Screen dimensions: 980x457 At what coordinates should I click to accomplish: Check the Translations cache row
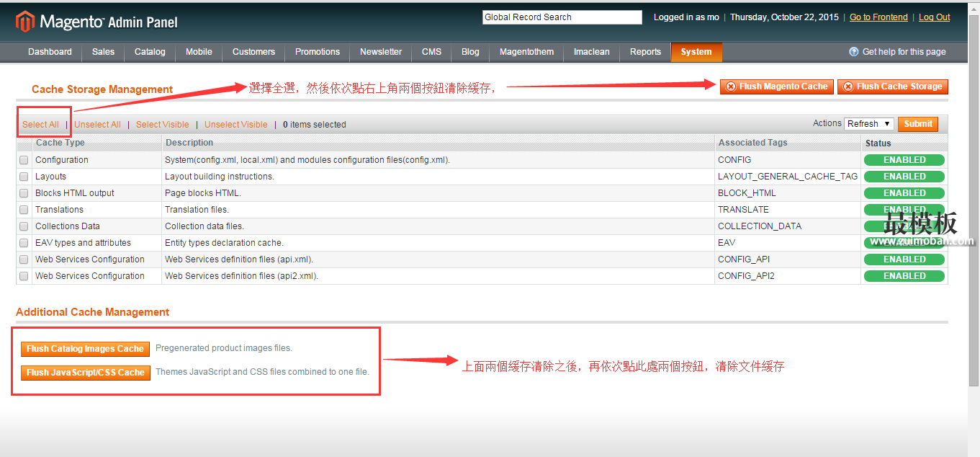pos(24,210)
